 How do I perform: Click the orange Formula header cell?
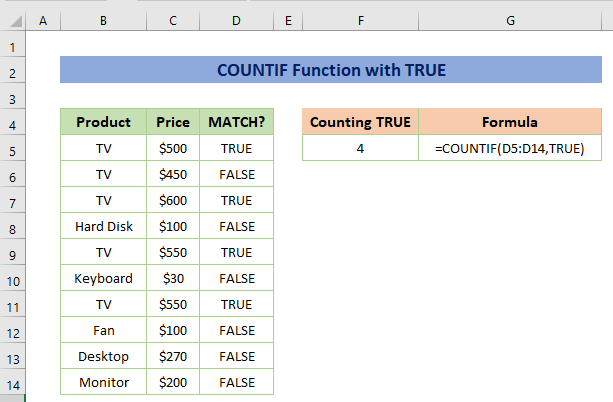click(x=510, y=122)
